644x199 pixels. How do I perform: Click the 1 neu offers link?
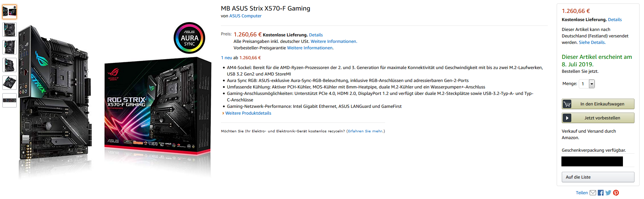[226, 57]
